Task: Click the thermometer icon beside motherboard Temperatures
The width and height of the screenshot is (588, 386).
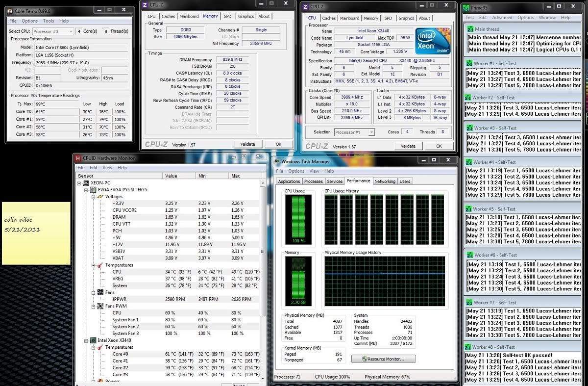Action: [100, 265]
